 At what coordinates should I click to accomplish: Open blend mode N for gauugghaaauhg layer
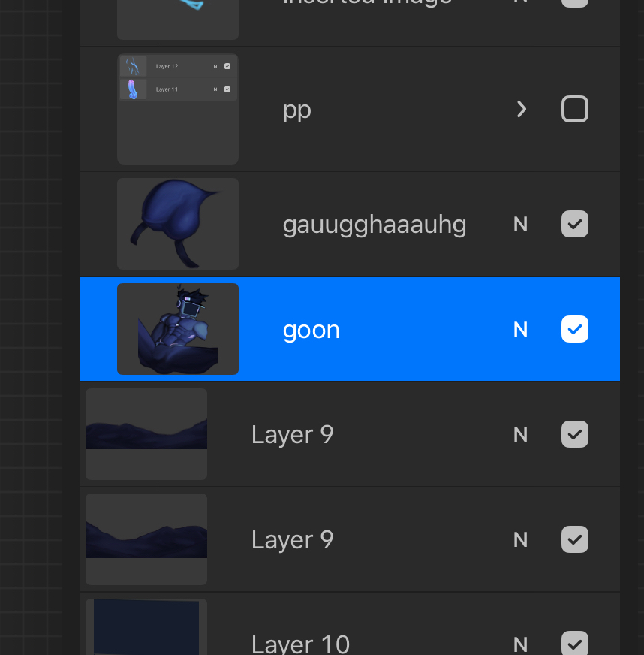pyautogui.click(x=520, y=224)
